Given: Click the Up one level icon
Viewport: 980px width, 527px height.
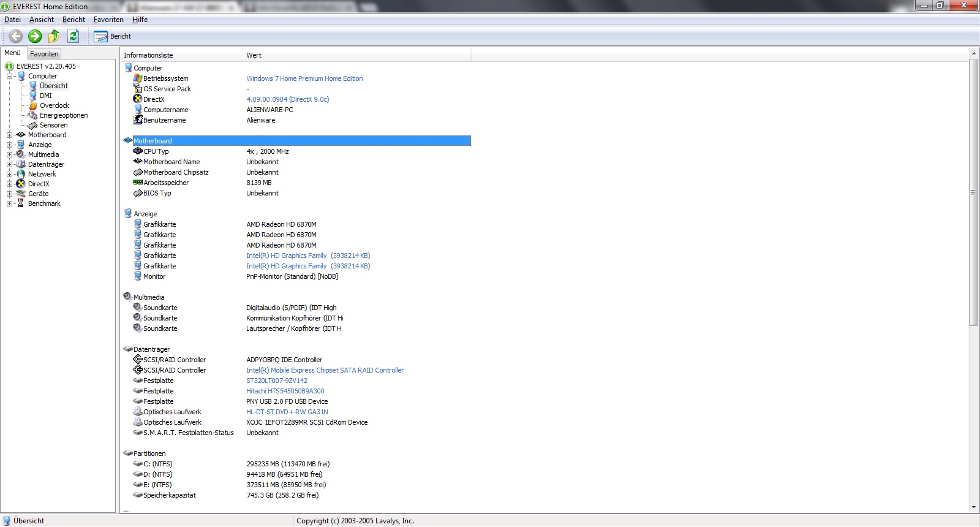Looking at the screenshot, I should click(54, 36).
